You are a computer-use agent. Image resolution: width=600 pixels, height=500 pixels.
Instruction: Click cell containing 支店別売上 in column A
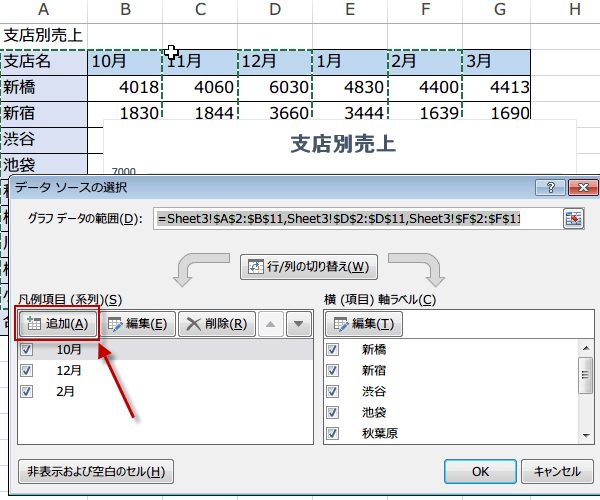pos(44,36)
